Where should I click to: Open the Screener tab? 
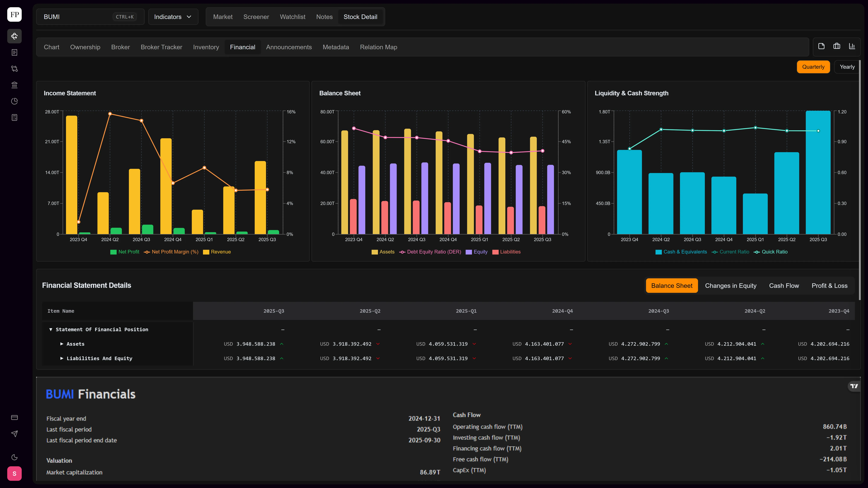[x=256, y=17]
